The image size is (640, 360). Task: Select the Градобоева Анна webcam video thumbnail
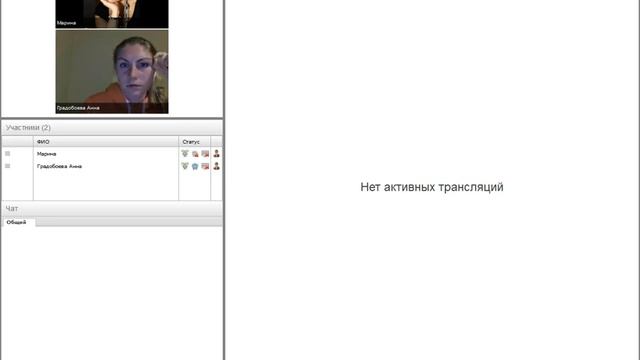click(112, 71)
